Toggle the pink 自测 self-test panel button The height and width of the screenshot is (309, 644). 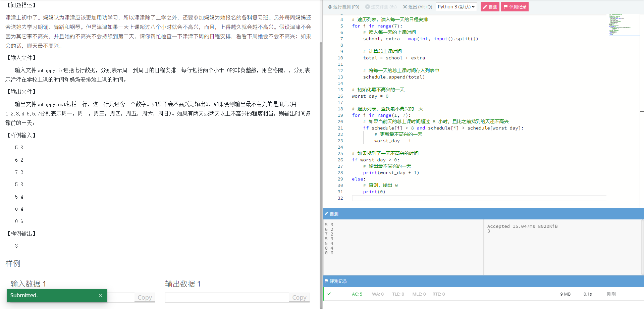[490, 7]
